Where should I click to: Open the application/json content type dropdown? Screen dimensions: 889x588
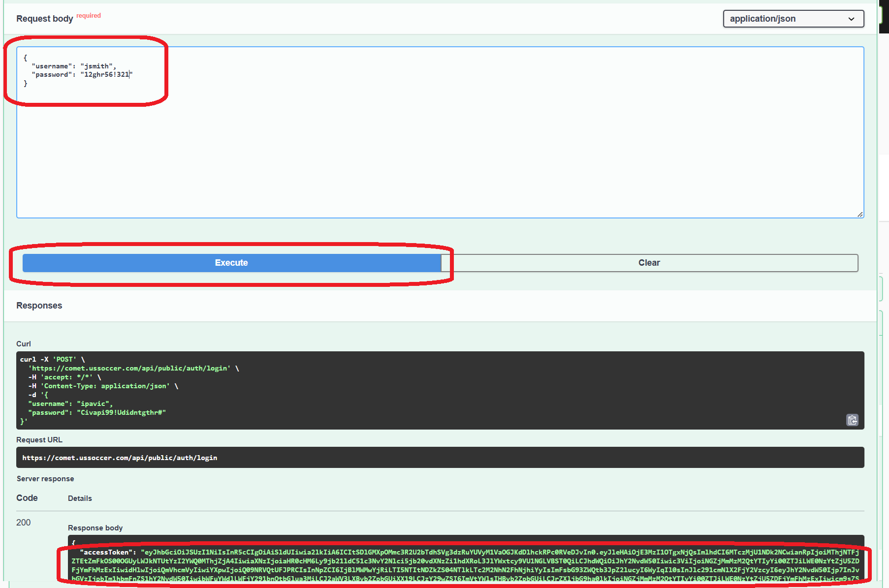[793, 19]
